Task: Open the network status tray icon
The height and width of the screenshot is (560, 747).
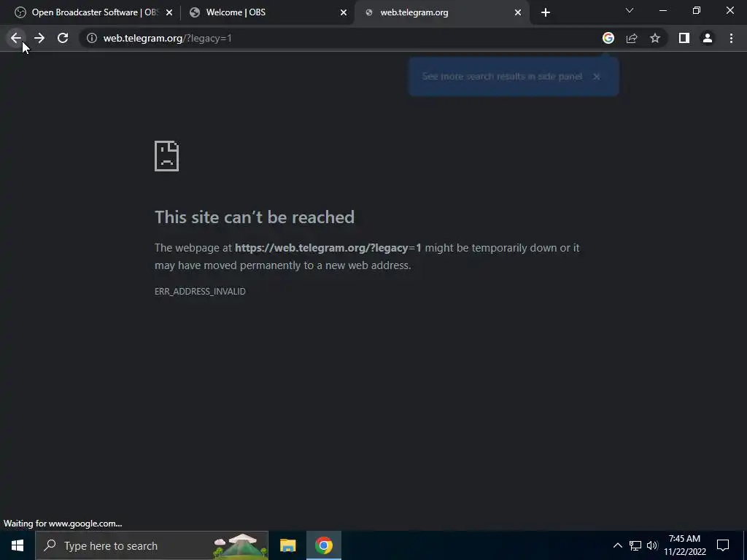Action: (635, 545)
